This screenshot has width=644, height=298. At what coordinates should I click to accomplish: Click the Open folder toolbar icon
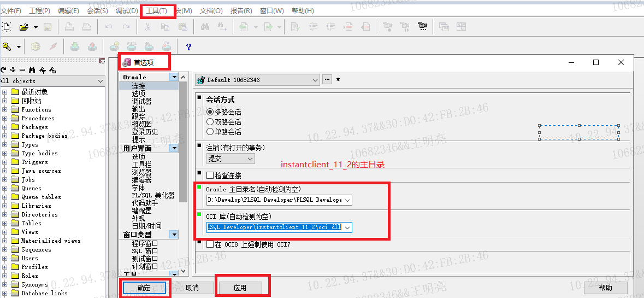coord(24,27)
